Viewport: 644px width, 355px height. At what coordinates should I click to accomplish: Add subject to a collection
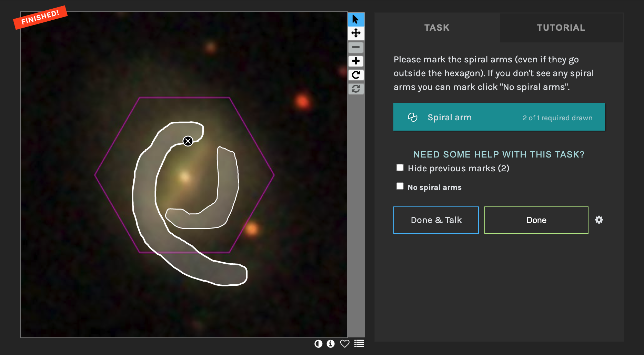[x=359, y=344]
